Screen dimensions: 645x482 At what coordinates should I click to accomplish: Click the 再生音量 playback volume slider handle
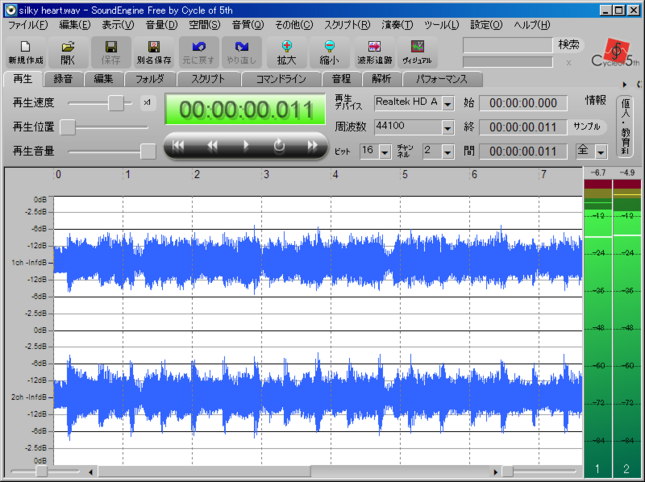point(148,151)
